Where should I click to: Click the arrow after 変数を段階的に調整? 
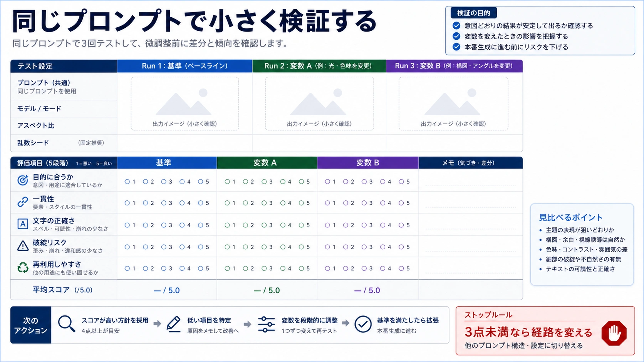(x=345, y=323)
